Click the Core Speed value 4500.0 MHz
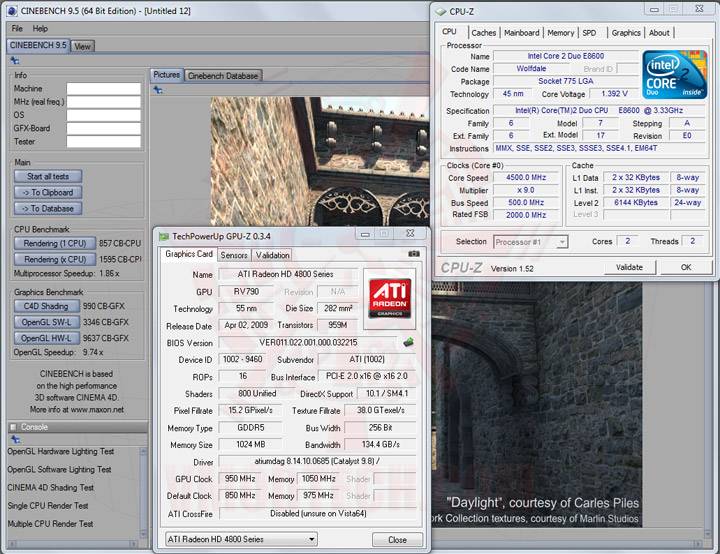 click(526, 177)
